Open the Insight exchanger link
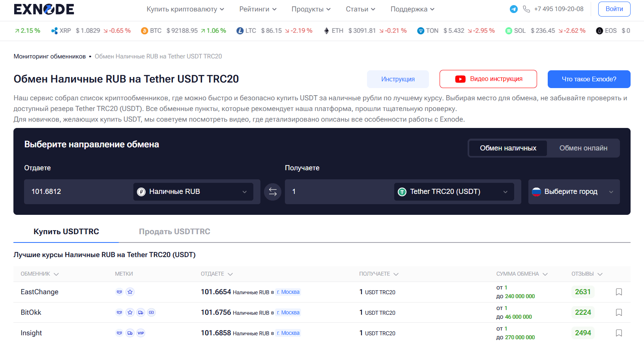Viewport: 644px width, 342px height. (31, 333)
